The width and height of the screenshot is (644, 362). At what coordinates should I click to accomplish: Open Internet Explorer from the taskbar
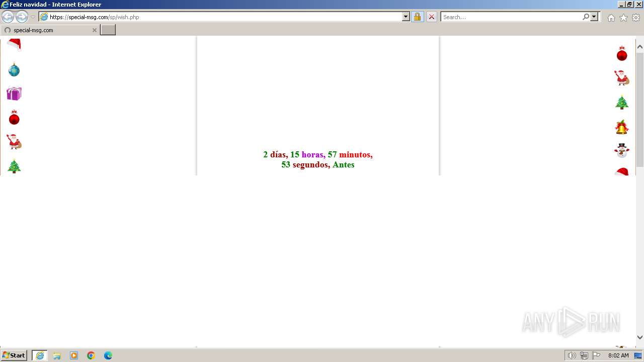40,355
